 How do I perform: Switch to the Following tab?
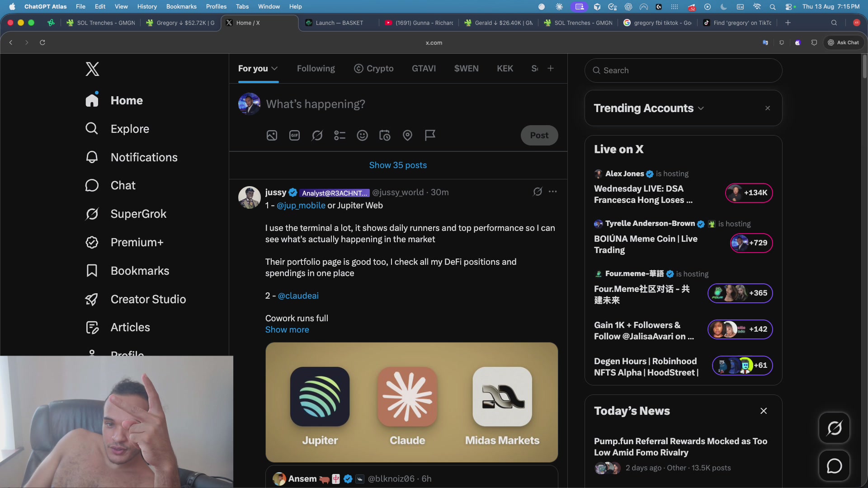[316, 68]
